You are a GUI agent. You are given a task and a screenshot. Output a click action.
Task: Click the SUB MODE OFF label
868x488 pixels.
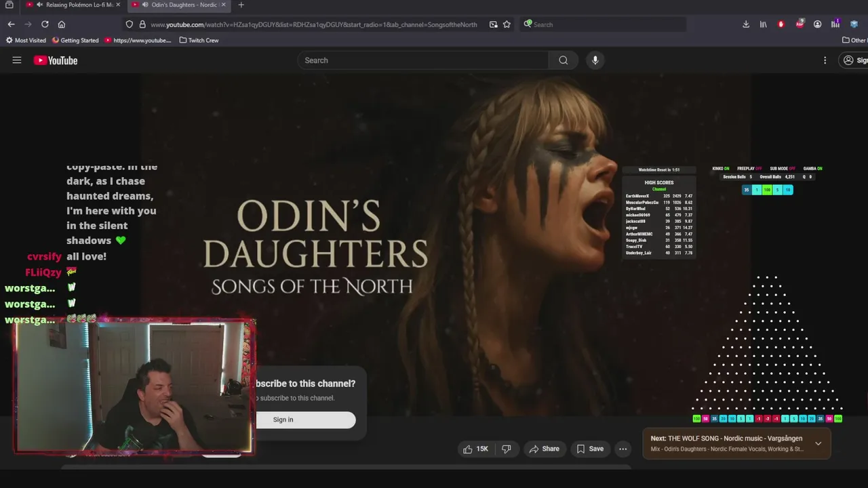point(783,169)
